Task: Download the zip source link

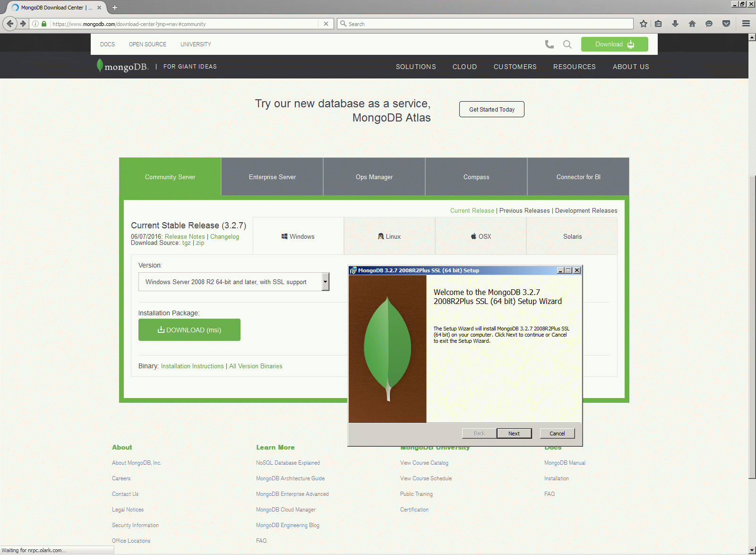Action: (x=200, y=243)
